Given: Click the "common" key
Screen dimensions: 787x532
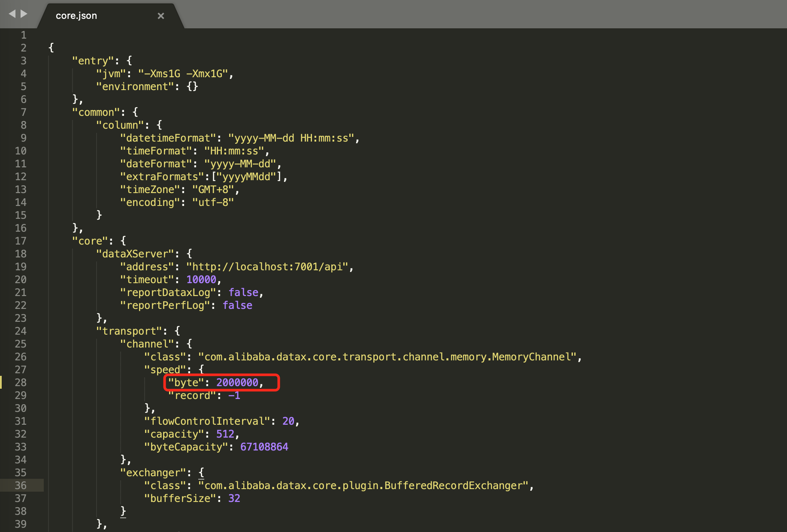Looking at the screenshot, I should tap(96, 112).
